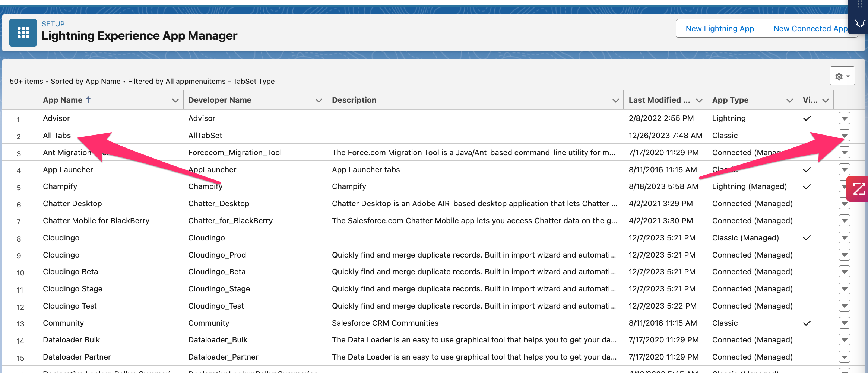Image resolution: width=868 pixels, height=373 pixels.
Task: Select Chatter Mobile for BlackBerry app name
Action: pos(96,221)
